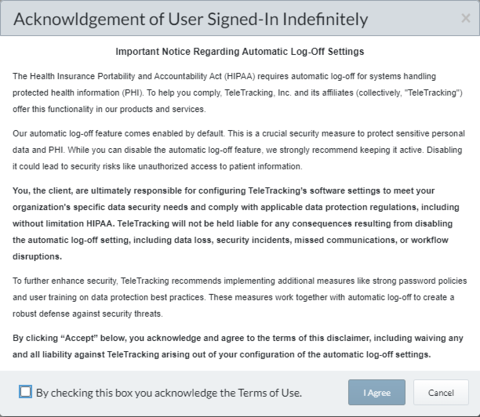The image size is (480, 417).
Task: Click the line 'it could lead to security risks'
Action: [x=157, y=166]
